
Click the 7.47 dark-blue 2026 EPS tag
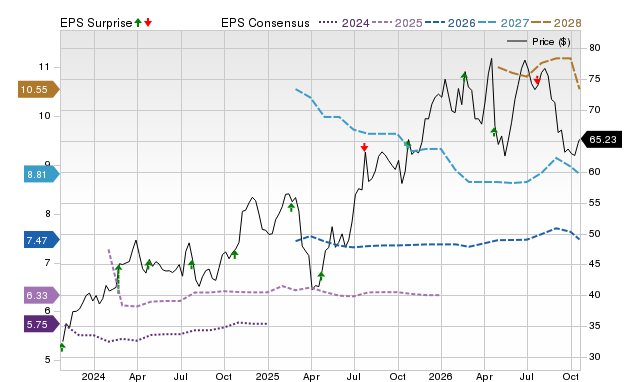click(x=41, y=240)
